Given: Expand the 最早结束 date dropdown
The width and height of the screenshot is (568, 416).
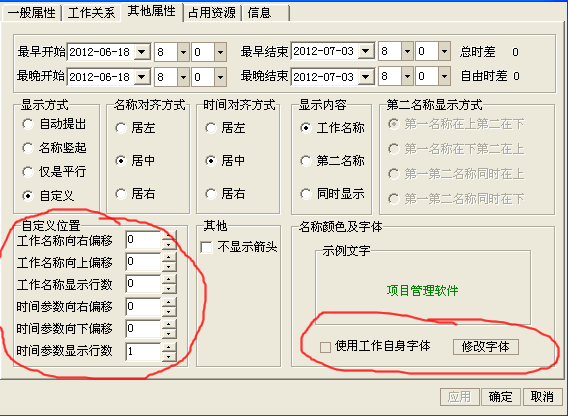Looking at the screenshot, I should (x=366, y=51).
